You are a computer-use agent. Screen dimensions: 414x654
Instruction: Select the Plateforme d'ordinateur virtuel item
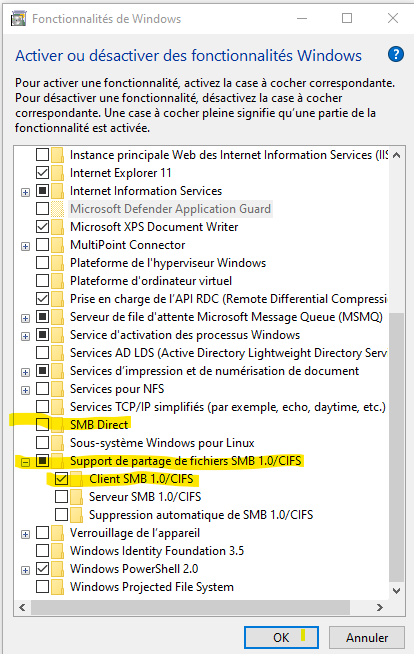click(151, 281)
